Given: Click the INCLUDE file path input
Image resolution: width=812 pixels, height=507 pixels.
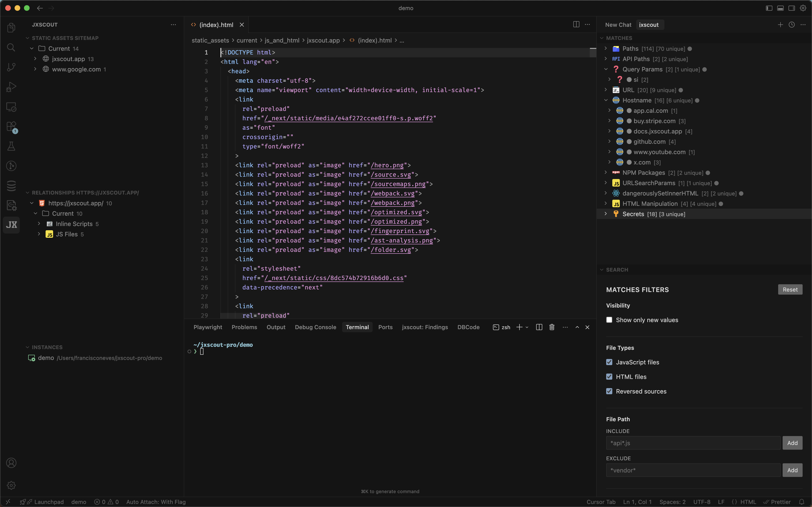Looking at the screenshot, I should pyautogui.click(x=693, y=443).
